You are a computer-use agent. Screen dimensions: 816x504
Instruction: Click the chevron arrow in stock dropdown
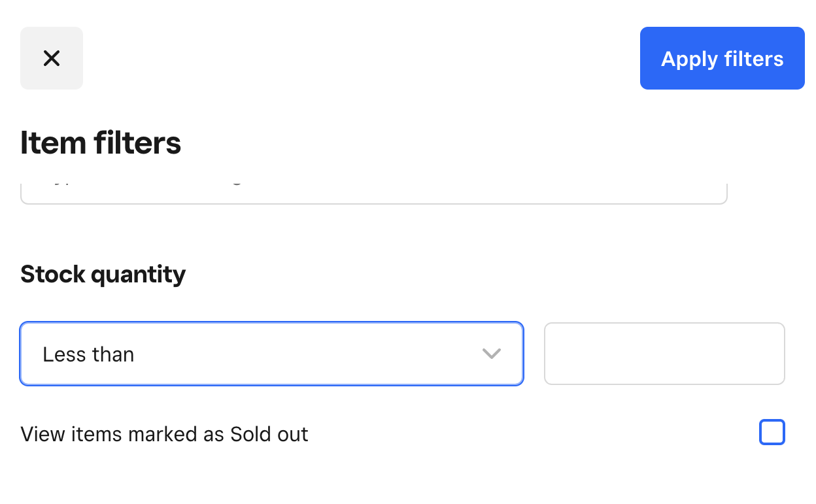coord(491,354)
